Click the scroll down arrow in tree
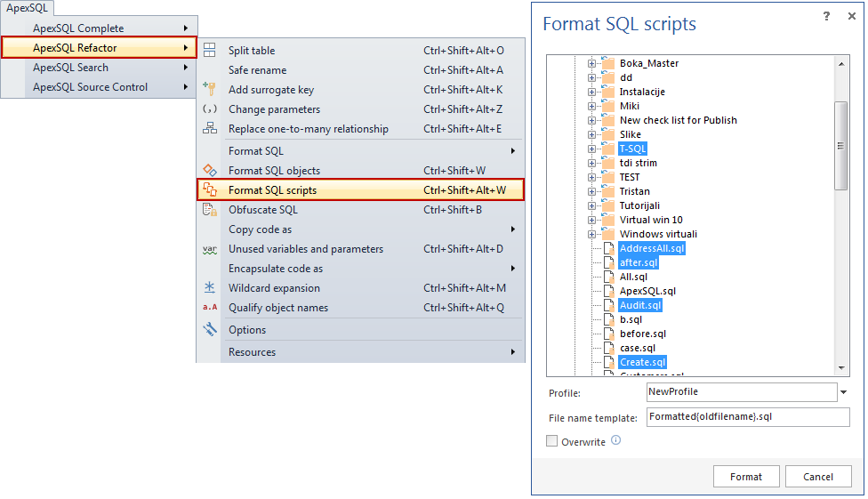 click(841, 367)
